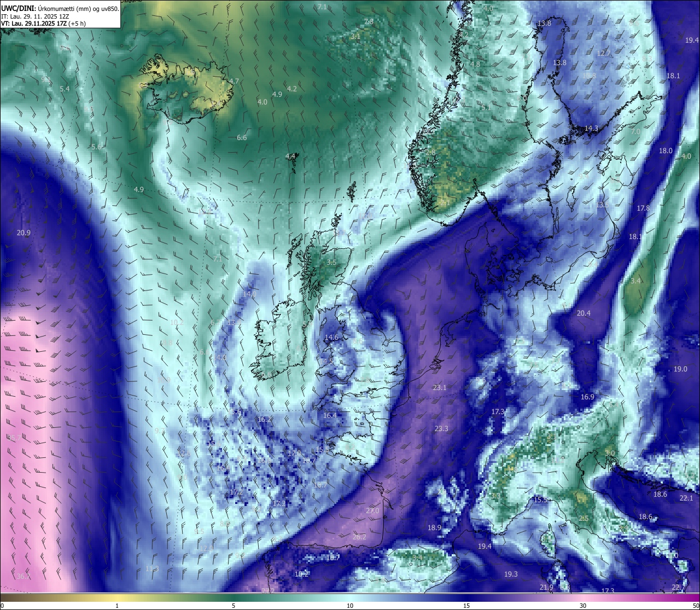Click the '1' label on the color scale

(117, 606)
